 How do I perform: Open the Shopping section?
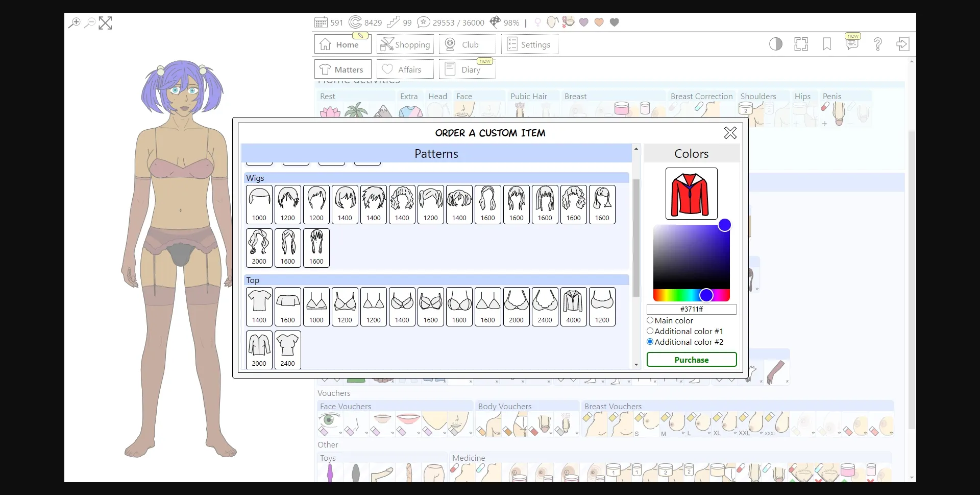[x=405, y=44]
